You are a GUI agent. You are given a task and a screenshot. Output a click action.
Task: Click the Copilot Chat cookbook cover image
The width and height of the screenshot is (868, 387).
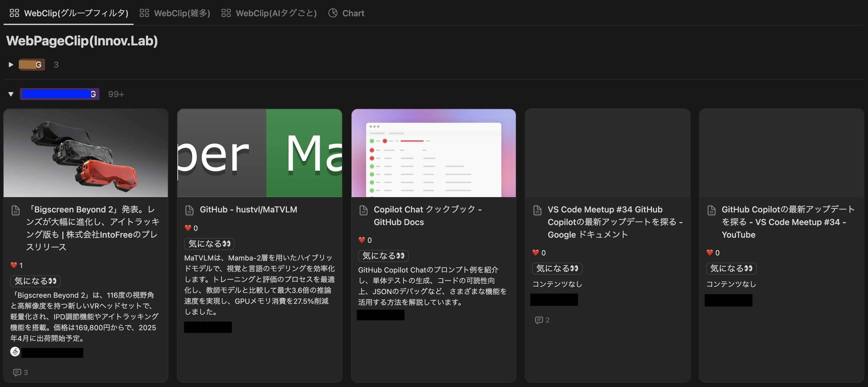point(433,153)
